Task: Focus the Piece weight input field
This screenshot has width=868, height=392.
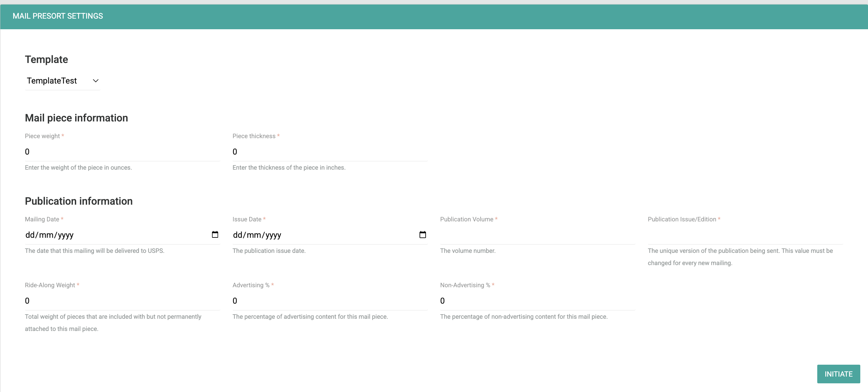Action: [122, 152]
